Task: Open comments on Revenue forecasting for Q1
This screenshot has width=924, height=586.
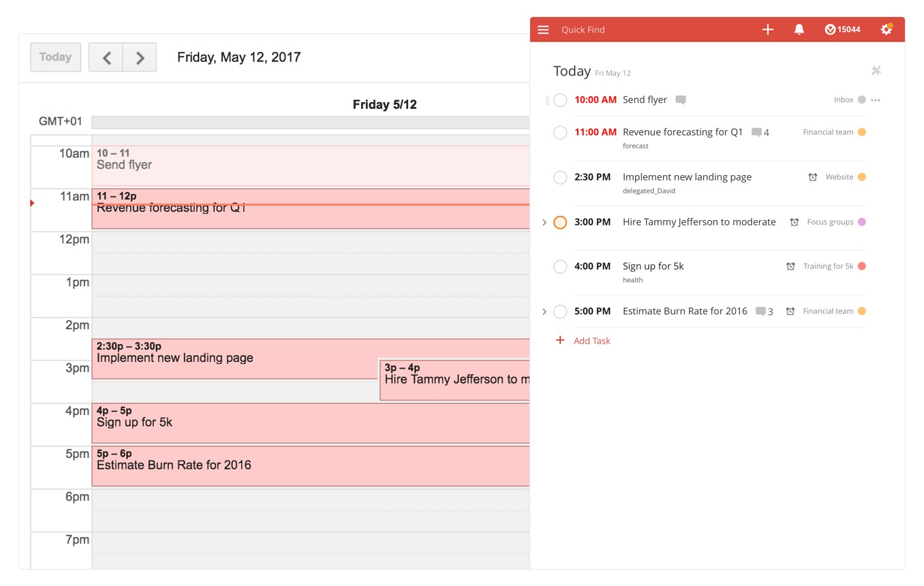Action: pyautogui.click(x=758, y=132)
